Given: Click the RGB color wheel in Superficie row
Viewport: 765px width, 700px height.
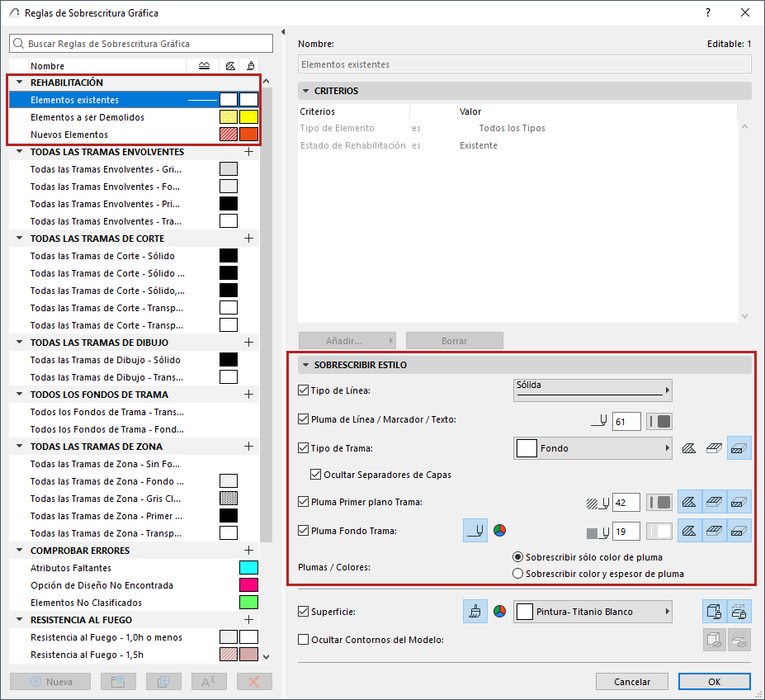Looking at the screenshot, I should [x=499, y=612].
